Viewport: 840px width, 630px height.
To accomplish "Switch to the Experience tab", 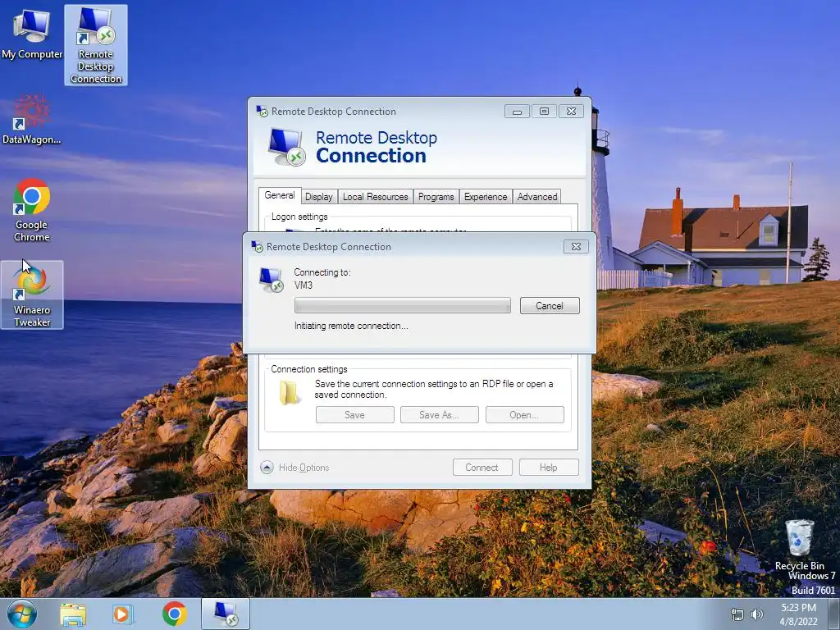I will click(486, 197).
